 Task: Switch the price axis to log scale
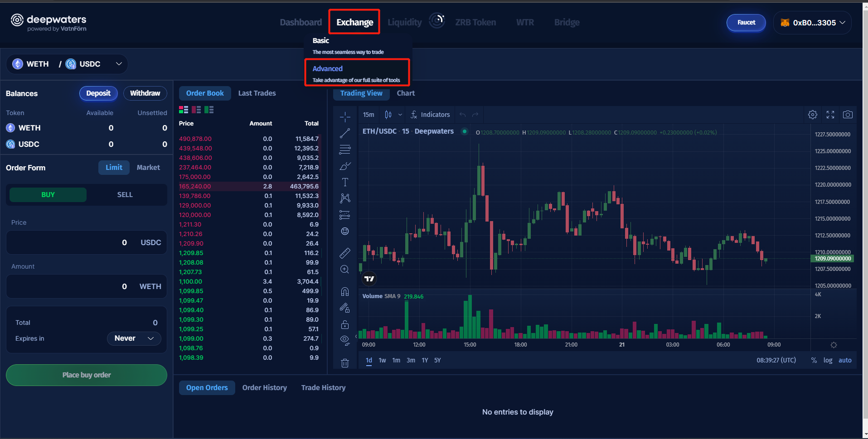click(828, 360)
